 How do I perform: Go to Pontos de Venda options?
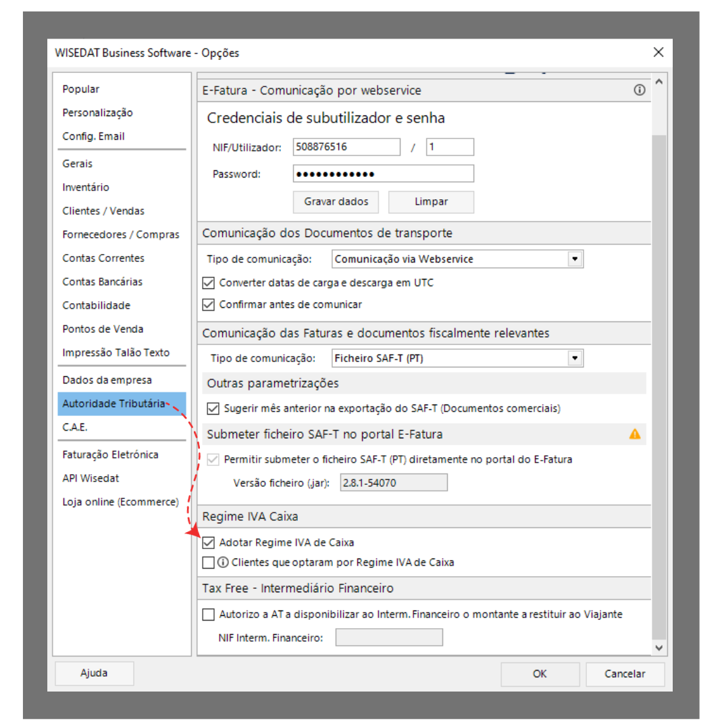[103, 329]
